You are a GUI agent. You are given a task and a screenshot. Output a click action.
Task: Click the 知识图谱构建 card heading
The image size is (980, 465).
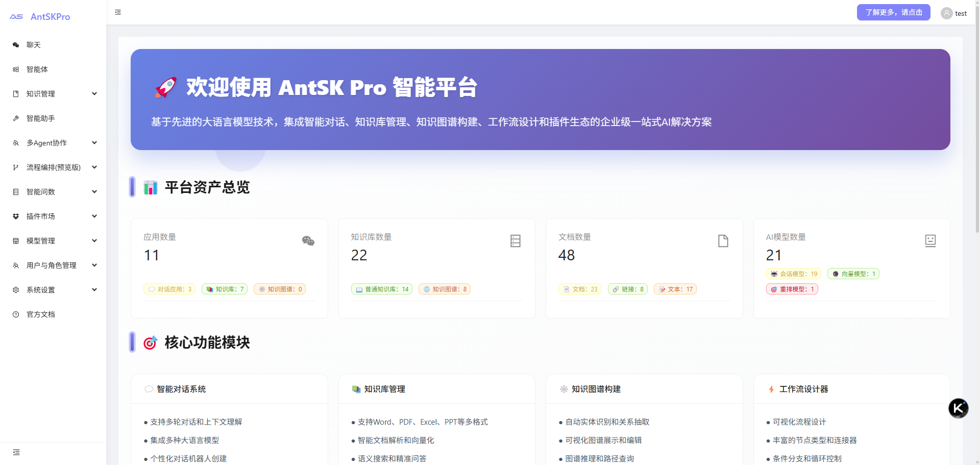point(596,389)
